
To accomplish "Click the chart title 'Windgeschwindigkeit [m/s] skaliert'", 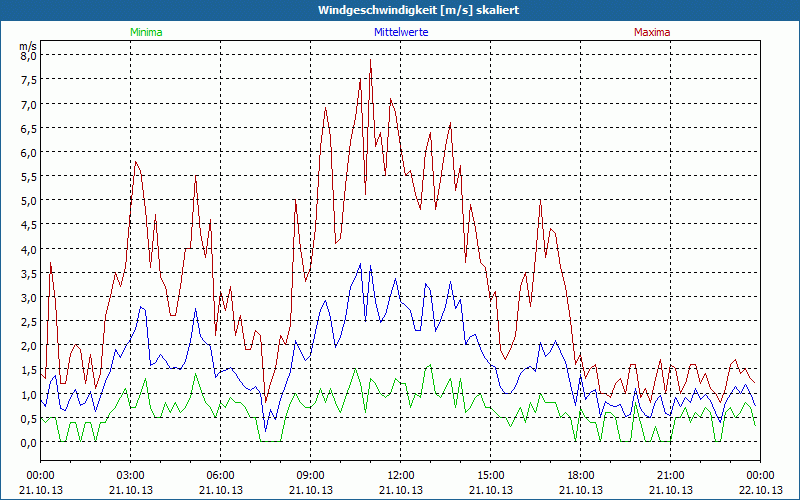I will [418, 10].
